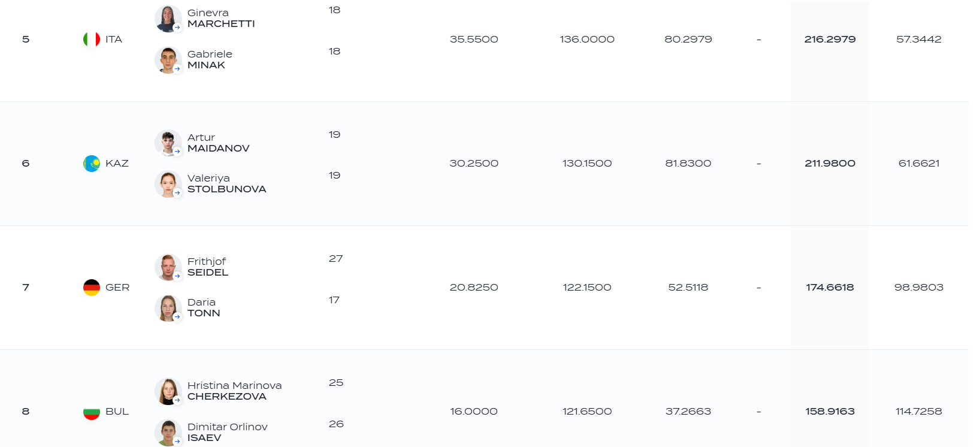
Task: Open Dimitar Orlinov Isaev's avatar
Action: [x=168, y=433]
